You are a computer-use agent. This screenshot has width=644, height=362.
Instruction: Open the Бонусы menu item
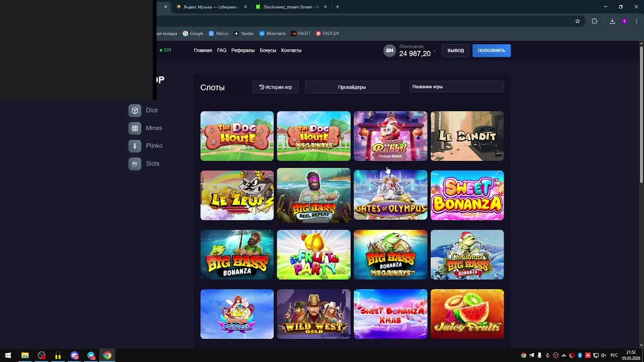[x=268, y=50]
